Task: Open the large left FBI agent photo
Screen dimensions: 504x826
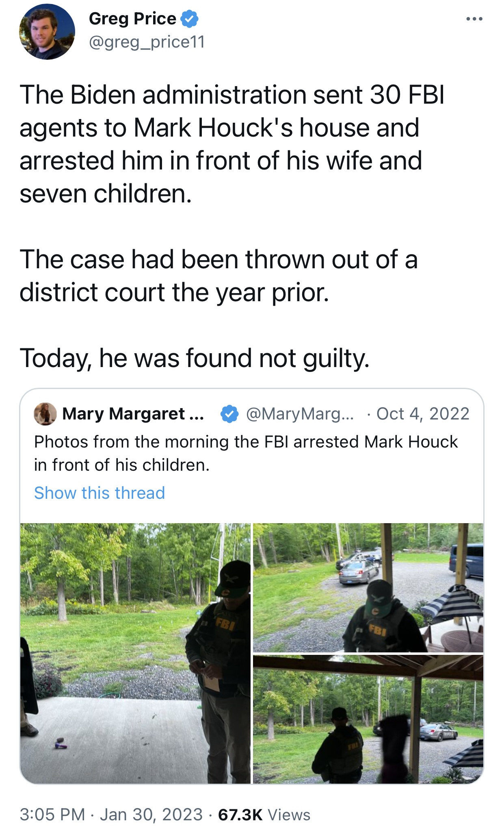Action: [135, 653]
